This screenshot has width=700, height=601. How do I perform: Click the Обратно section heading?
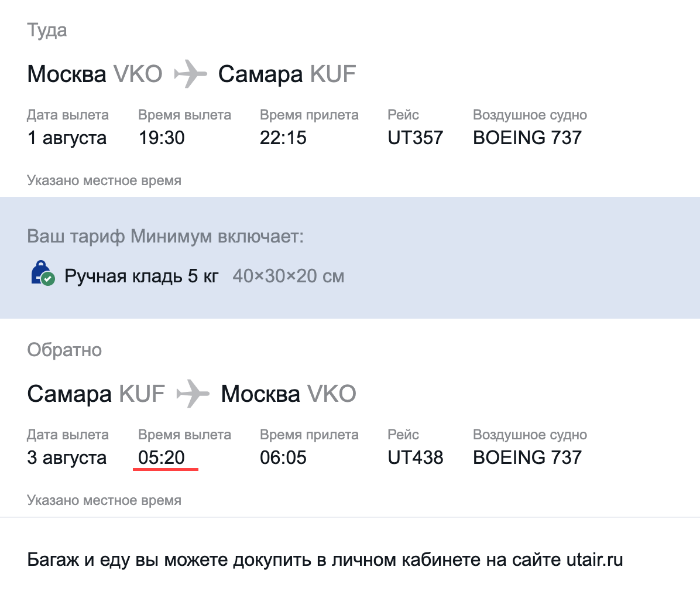[x=64, y=350]
